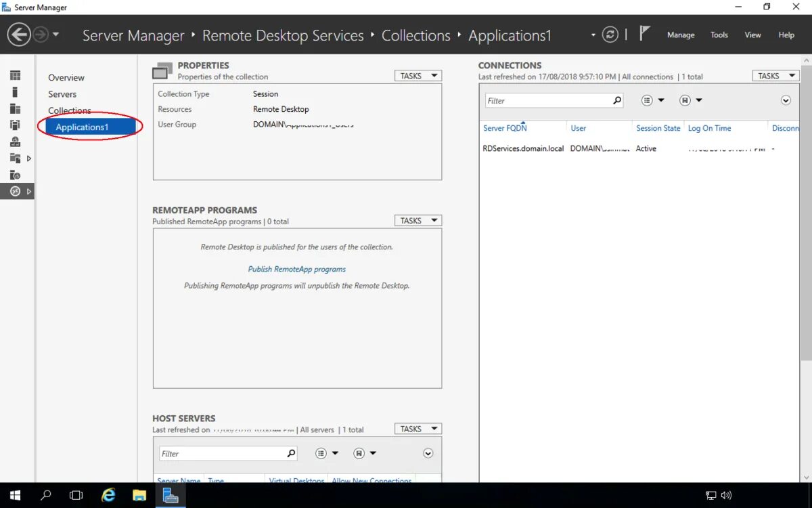
Task: Open navigation history dropdown beside forward arrow
Action: click(55, 35)
